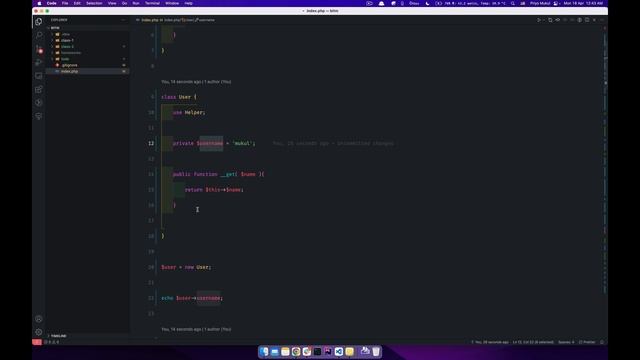This screenshot has width=640, height=360.
Task: Open the Code application menu
Action: (51, 3)
